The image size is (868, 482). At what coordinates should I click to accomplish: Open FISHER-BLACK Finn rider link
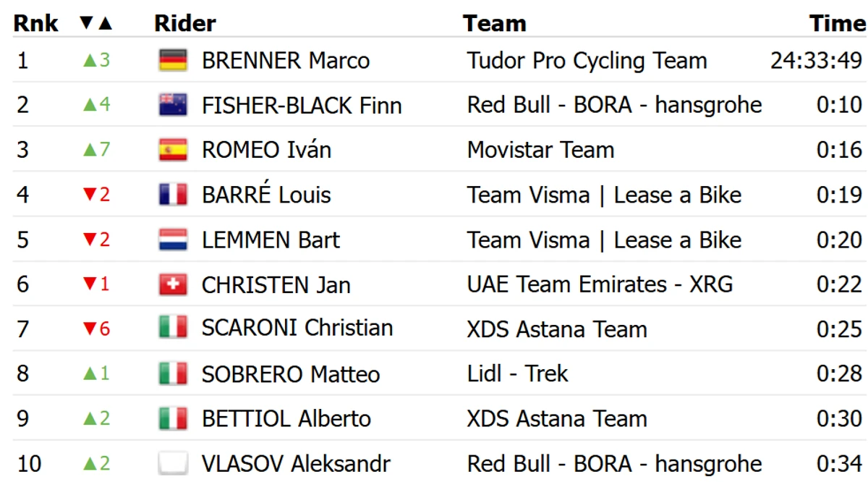(302, 105)
